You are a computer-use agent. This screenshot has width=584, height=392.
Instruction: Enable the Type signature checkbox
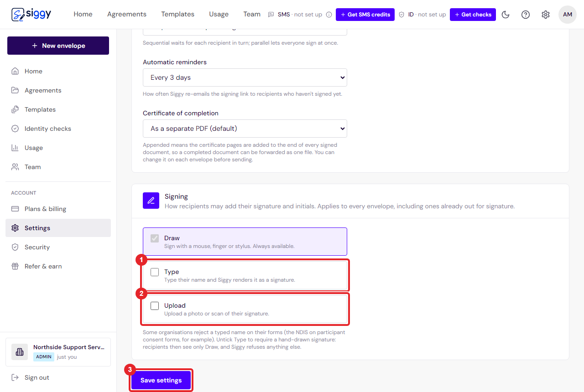[155, 272]
